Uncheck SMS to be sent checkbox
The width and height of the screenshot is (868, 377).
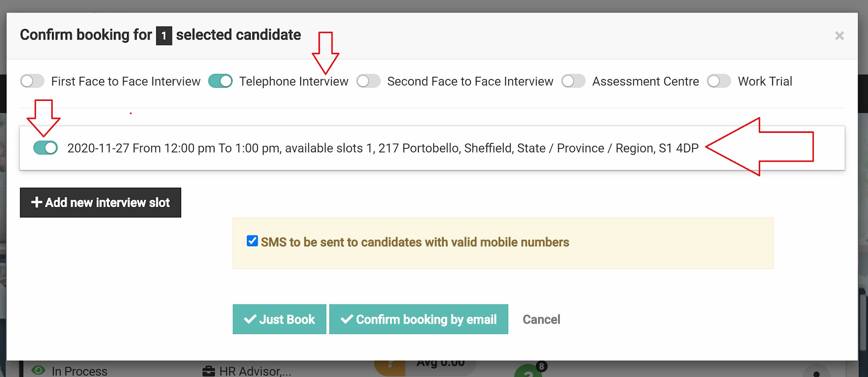pyautogui.click(x=252, y=241)
